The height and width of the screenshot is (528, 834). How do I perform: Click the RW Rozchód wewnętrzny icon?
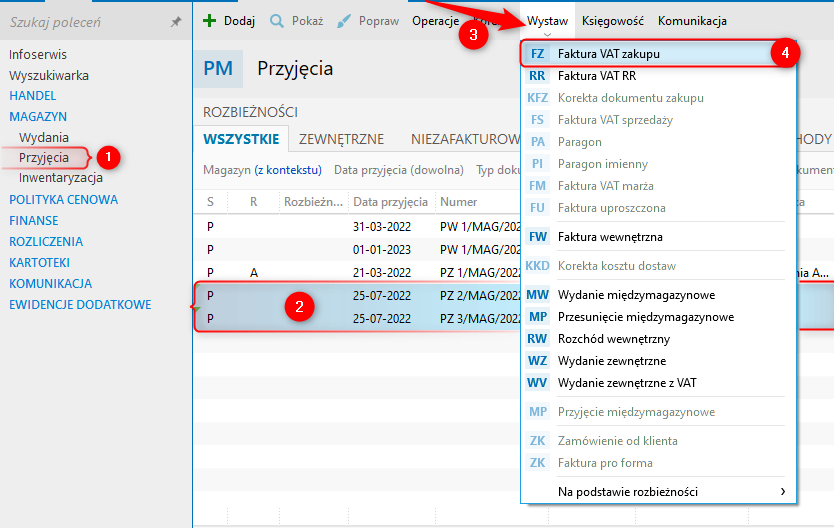coord(537,339)
